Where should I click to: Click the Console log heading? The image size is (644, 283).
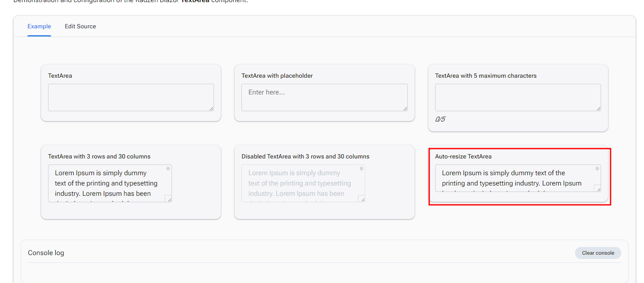tap(46, 253)
